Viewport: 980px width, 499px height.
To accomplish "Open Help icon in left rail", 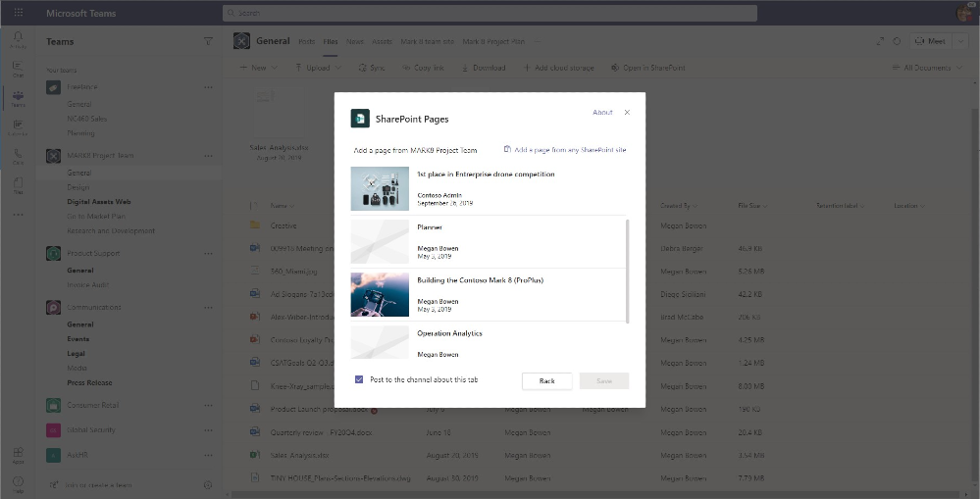I will 18,484.
